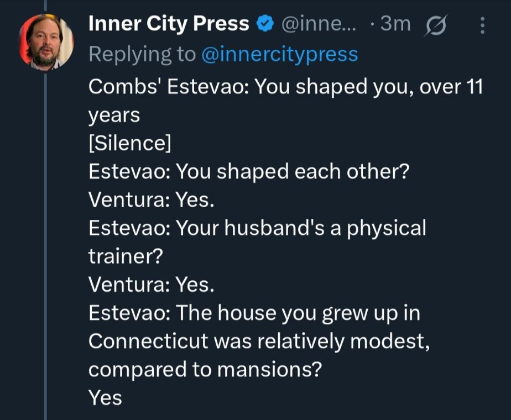511x420 pixels.
Task: Open the Inner City Press profile avatar
Action: 46,43
